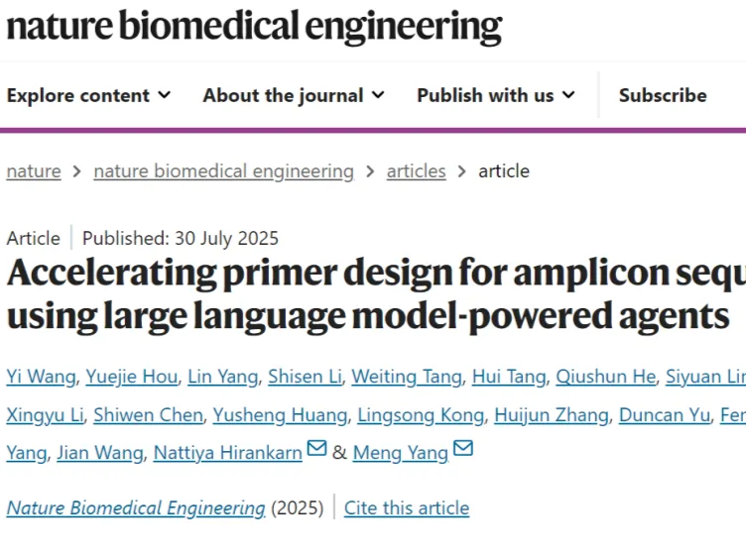Open the Meng Yang author link
Screen dimensions: 746x560
pos(401,453)
